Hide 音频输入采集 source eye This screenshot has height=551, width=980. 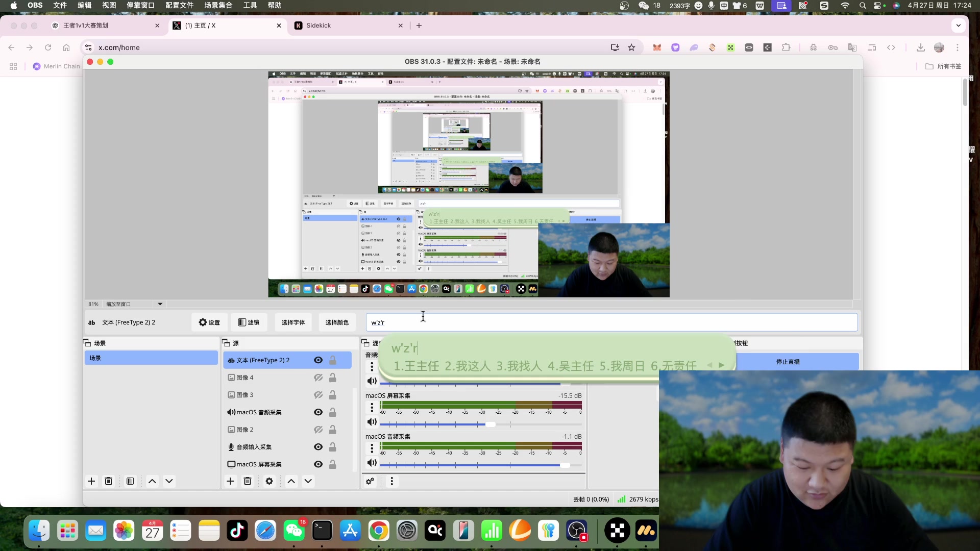[318, 447]
